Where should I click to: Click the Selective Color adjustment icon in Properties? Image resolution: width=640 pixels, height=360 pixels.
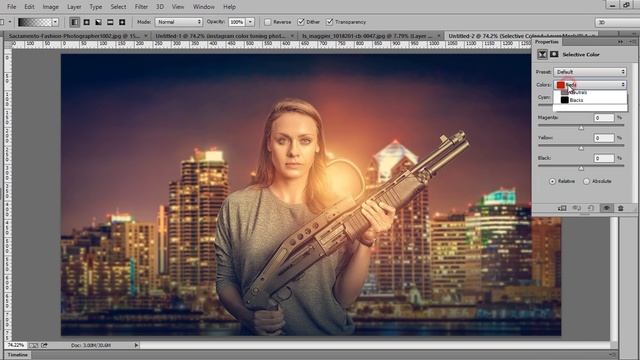point(542,54)
